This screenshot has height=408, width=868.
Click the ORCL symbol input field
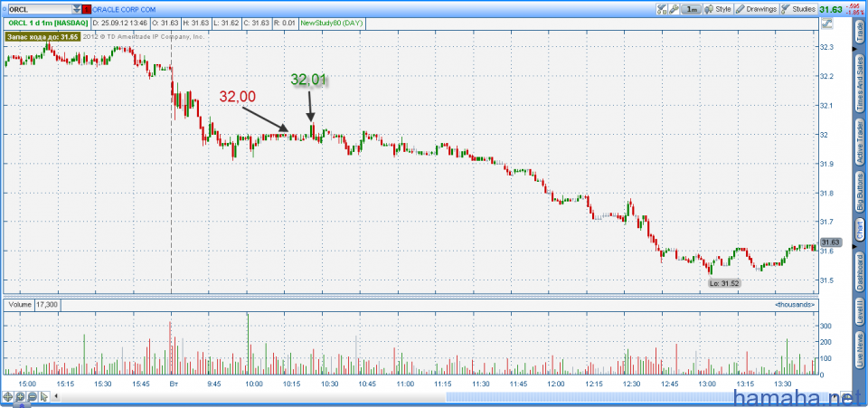(x=39, y=9)
